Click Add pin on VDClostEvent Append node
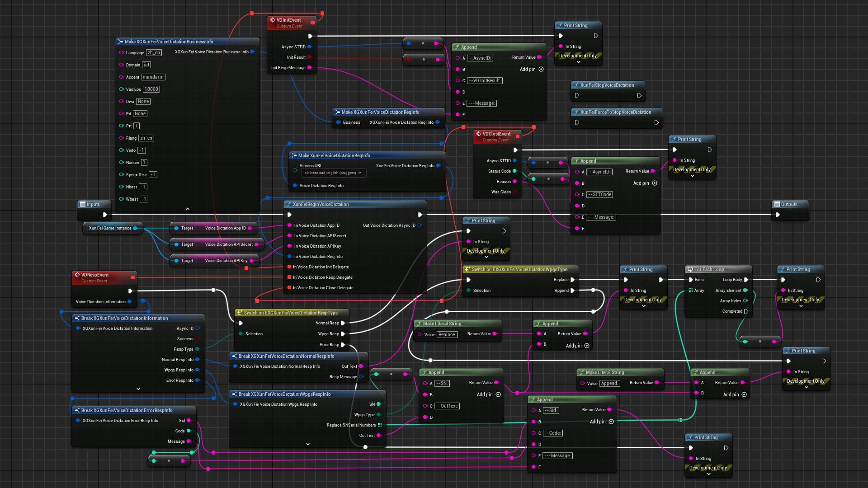This screenshot has width=868, height=488. tap(654, 183)
